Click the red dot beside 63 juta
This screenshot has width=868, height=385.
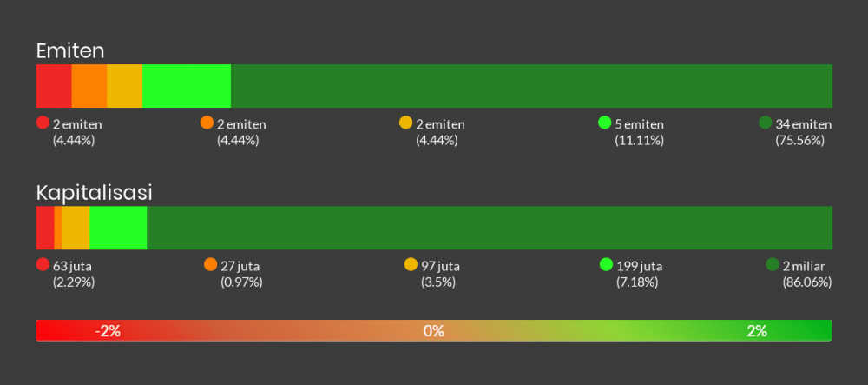click(x=43, y=264)
